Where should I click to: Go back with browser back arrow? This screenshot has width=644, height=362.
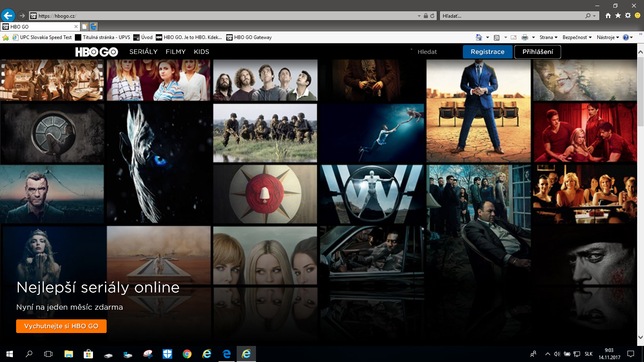[8, 16]
